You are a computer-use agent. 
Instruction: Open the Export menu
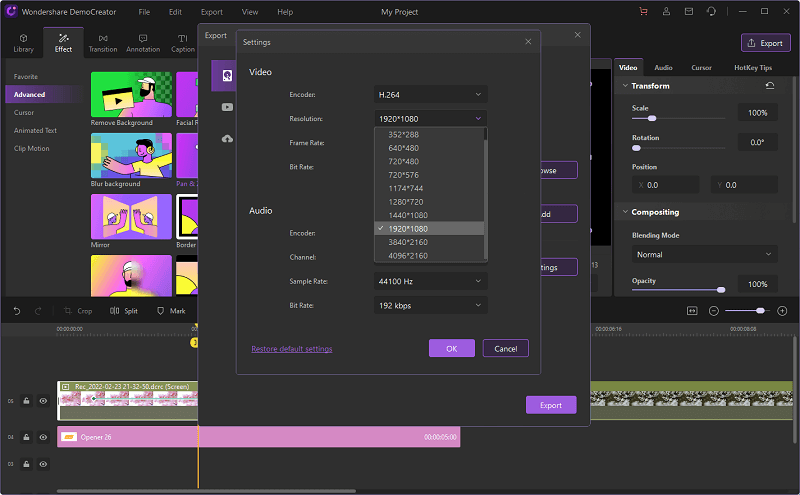click(212, 12)
